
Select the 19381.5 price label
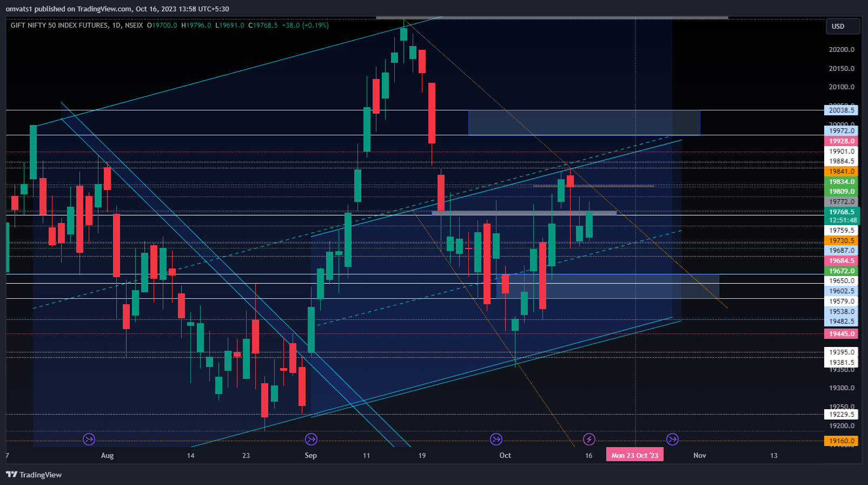(842, 363)
